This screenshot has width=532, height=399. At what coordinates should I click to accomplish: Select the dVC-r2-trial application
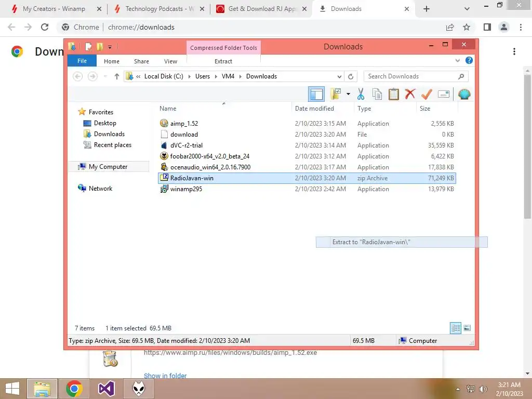[x=307, y=145]
